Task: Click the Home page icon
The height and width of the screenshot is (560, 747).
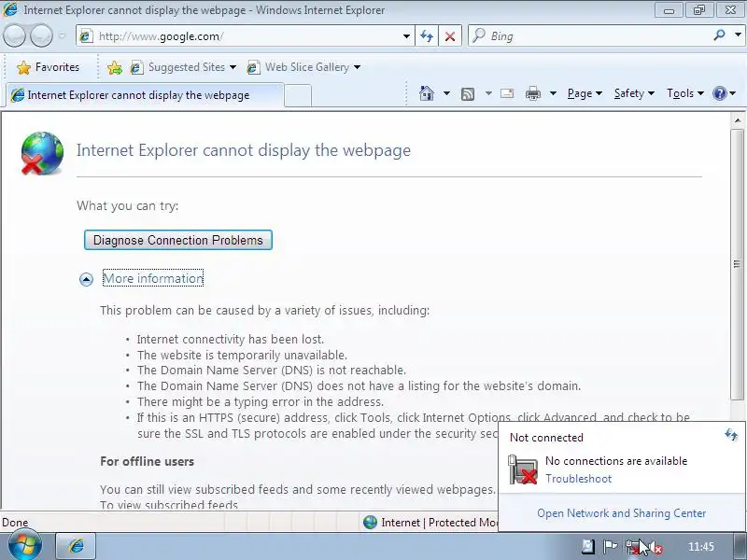Action: point(427,93)
